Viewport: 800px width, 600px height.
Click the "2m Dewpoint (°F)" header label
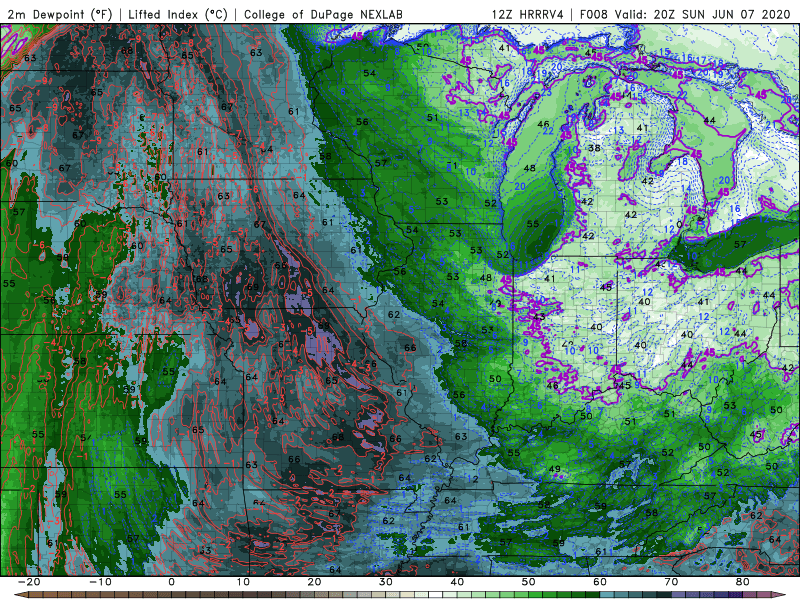tap(60, 14)
